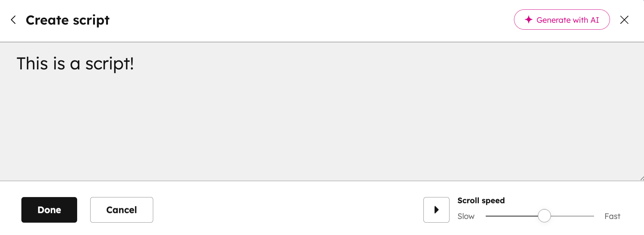This screenshot has width=644, height=235.
Task: Click the back arrow beside Create script
Action: click(13, 20)
